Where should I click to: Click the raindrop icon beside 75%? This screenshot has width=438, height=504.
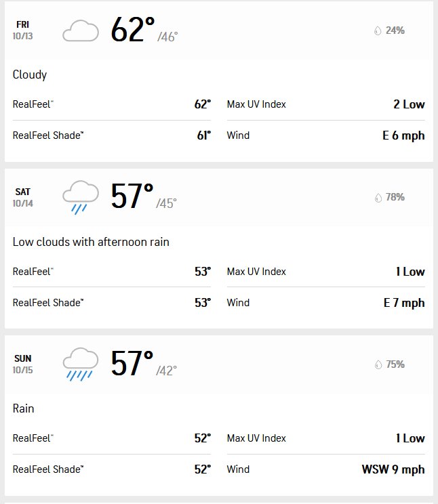(x=378, y=364)
